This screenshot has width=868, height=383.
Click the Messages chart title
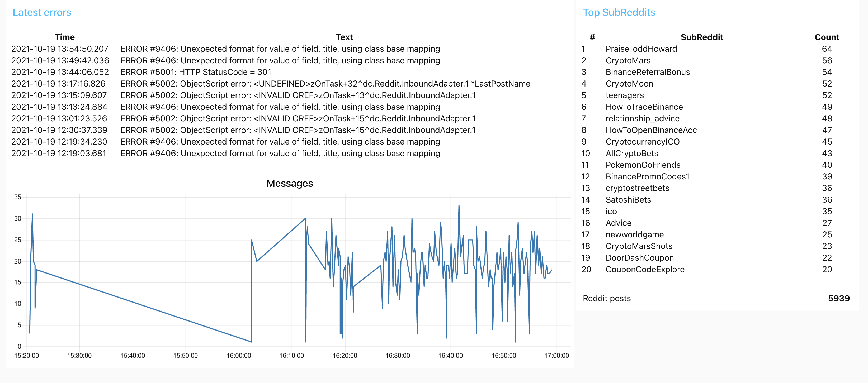pyautogui.click(x=289, y=183)
